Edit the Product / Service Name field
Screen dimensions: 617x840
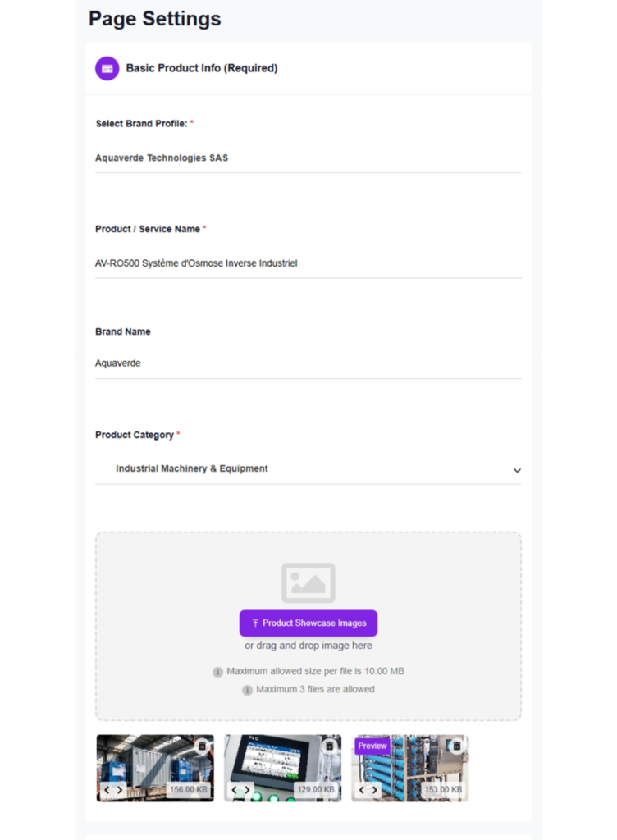308,263
